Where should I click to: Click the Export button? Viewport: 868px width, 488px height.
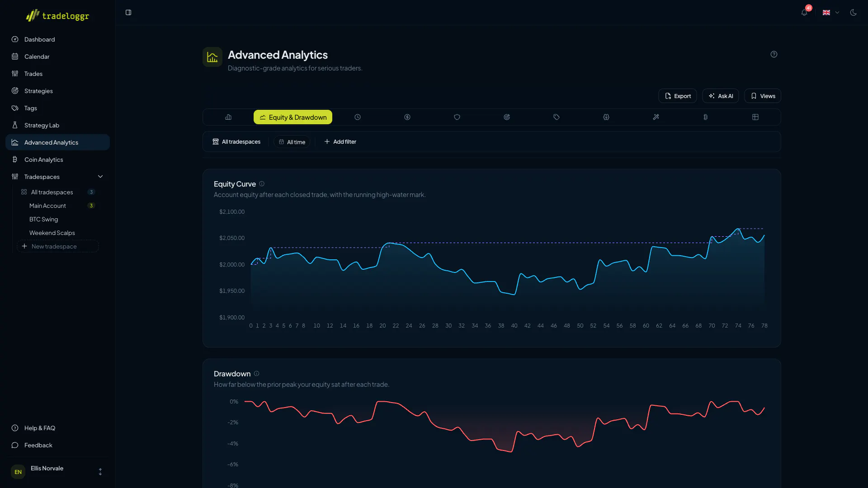678,96
